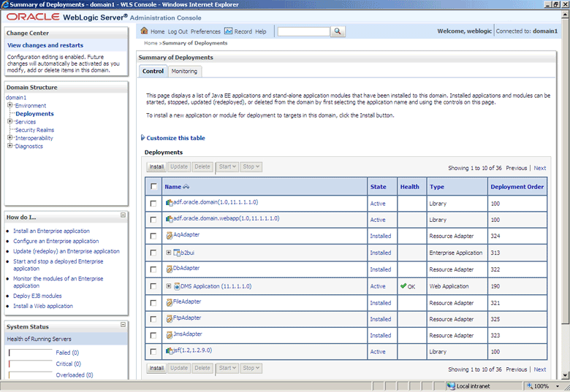Click the Overloaded (0) server health bar
The width and height of the screenshot is (570, 392).
31,375
